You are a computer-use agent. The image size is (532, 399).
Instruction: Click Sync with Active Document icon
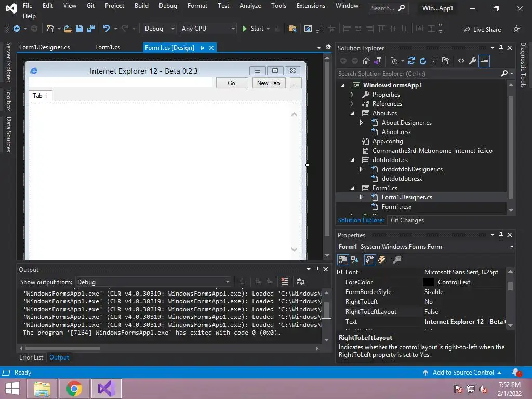pos(411,61)
